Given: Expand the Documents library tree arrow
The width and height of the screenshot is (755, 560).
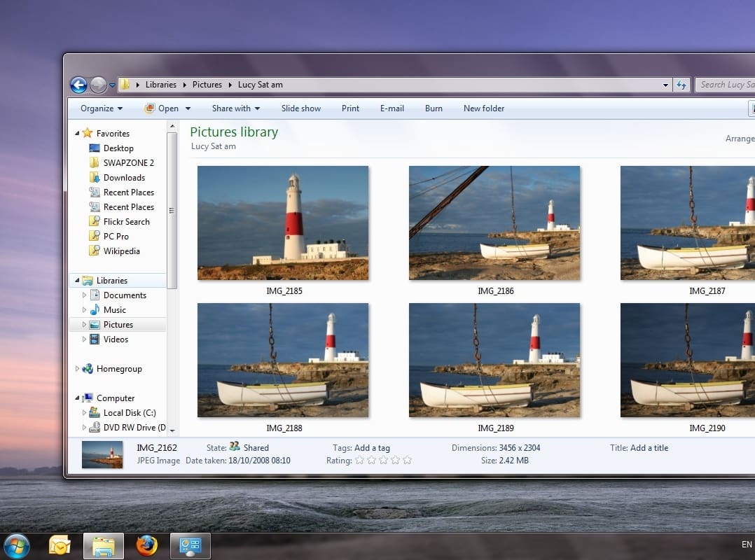Looking at the screenshot, I should 85,295.
